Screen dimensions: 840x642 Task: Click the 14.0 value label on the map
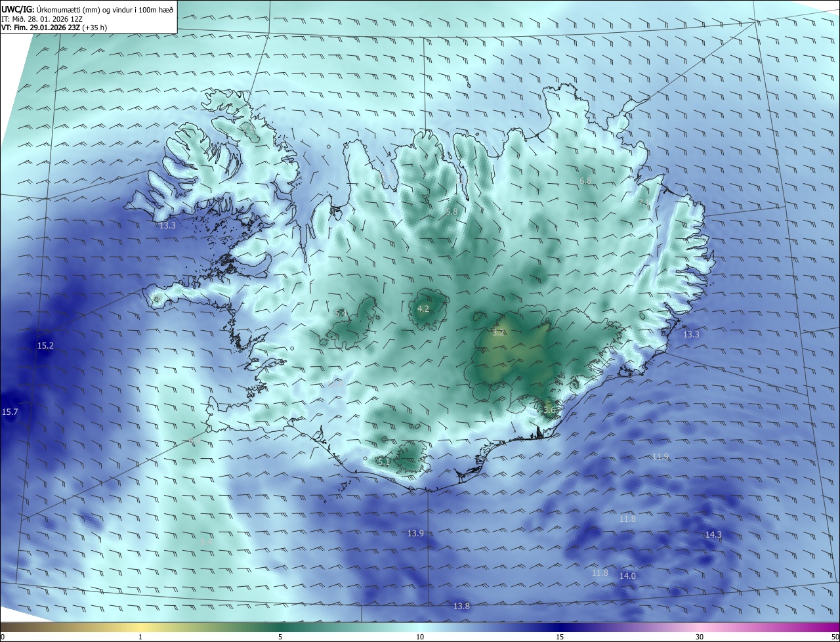(627, 576)
